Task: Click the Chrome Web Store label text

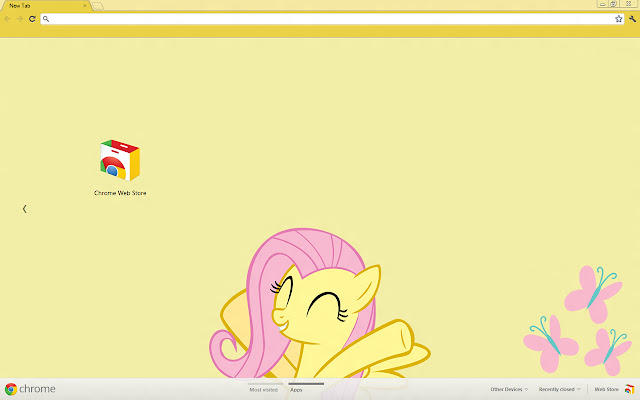Action: 120,193
